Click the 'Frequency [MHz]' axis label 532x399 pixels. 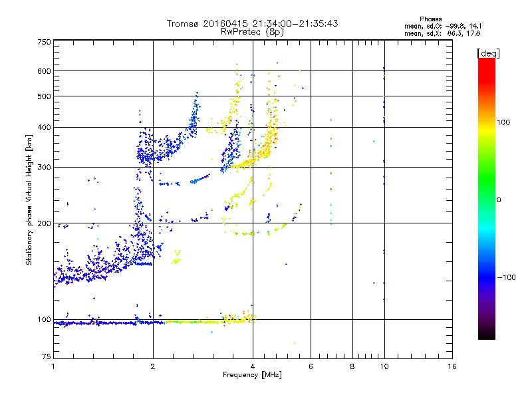252,375
